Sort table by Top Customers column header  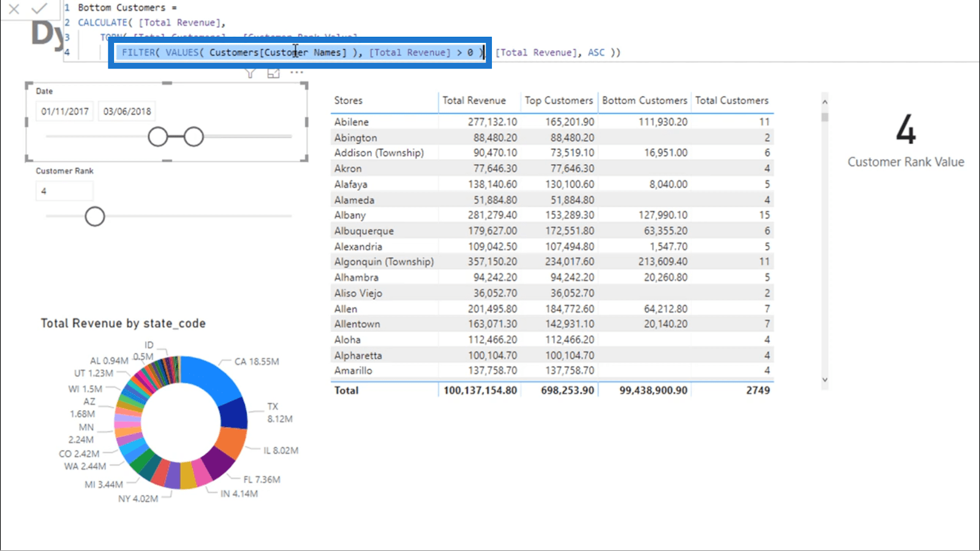point(559,100)
